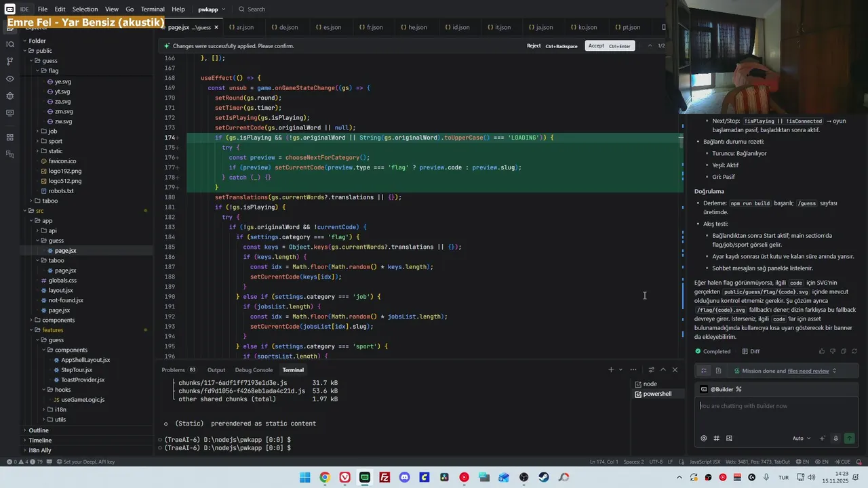Screen dimensions: 868x488
Task: Open the remote monitor icon in activity bar
Action: click(x=9, y=113)
